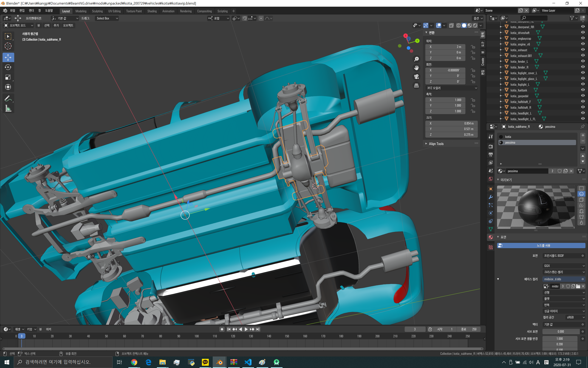The width and height of the screenshot is (588, 368).
Task: Open the Select Box drag dropdown
Action: click(x=107, y=18)
